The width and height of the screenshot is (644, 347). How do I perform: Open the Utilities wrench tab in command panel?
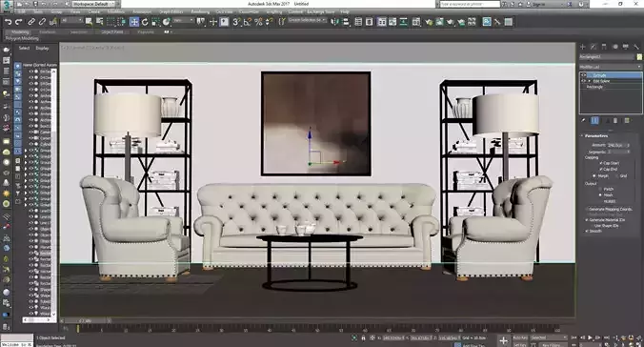point(636,47)
